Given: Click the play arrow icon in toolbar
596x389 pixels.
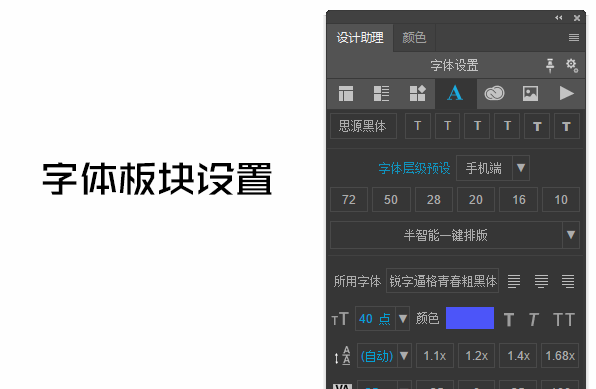Looking at the screenshot, I should (x=566, y=93).
